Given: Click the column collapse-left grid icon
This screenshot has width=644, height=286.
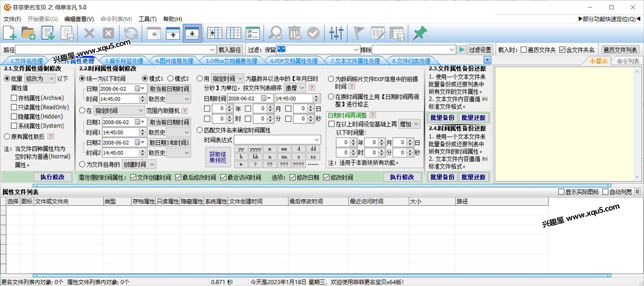Looking at the screenshot, I should click(x=214, y=33).
